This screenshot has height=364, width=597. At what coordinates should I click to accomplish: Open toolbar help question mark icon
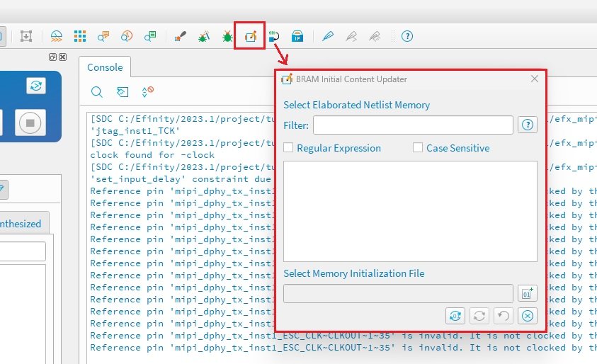tap(407, 36)
